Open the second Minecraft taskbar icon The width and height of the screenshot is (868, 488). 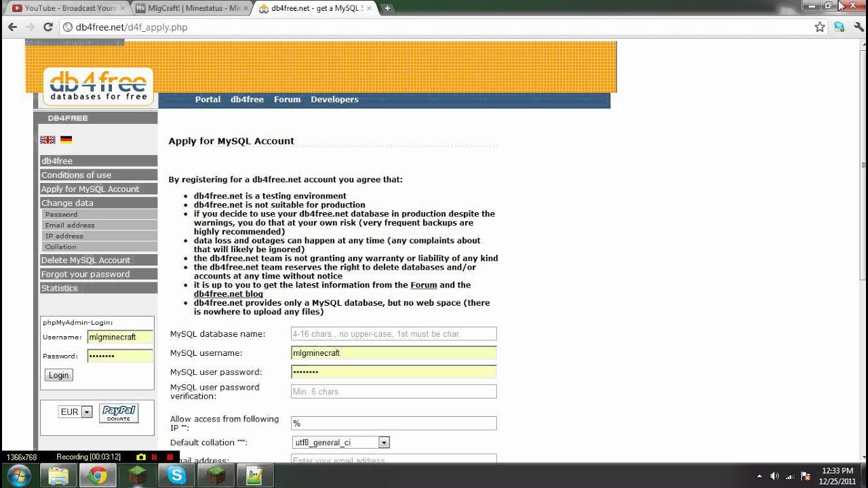[x=216, y=476]
